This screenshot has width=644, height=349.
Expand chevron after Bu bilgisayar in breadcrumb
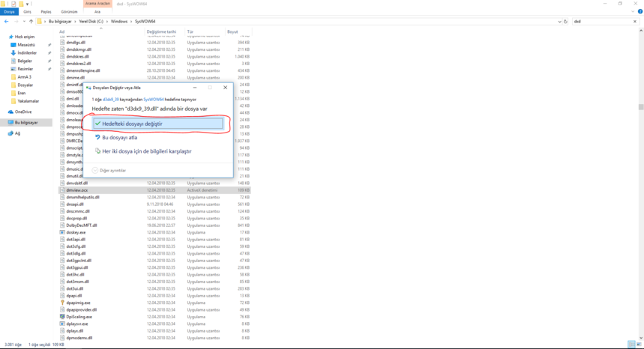coord(76,21)
